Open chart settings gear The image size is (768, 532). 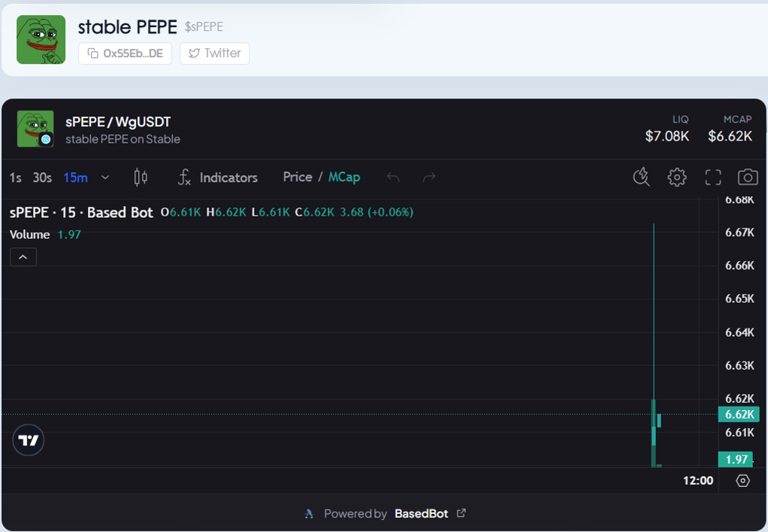point(677,177)
